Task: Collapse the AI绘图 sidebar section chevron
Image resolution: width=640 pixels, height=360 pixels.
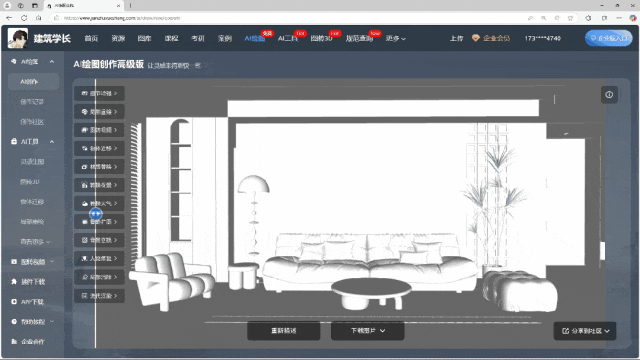Action: tap(52, 62)
